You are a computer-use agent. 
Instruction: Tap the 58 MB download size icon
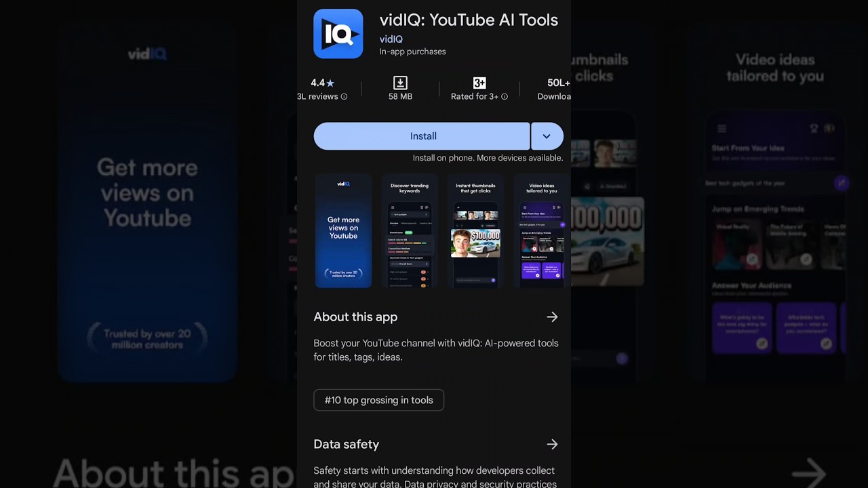tap(400, 83)
